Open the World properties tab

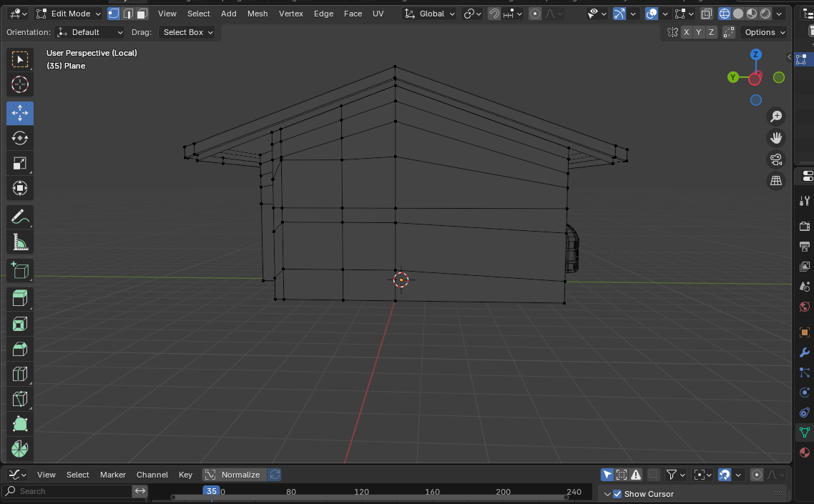(805, 307)
